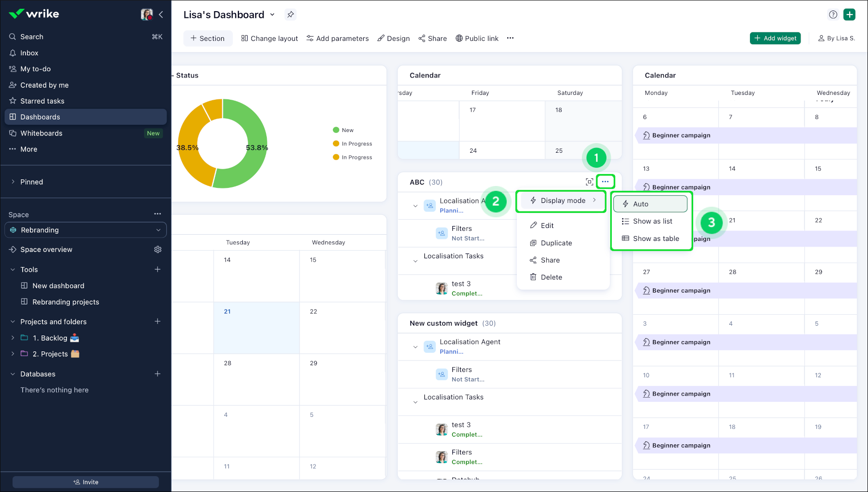Click By Lisa S. author filter

pos(837,39)
